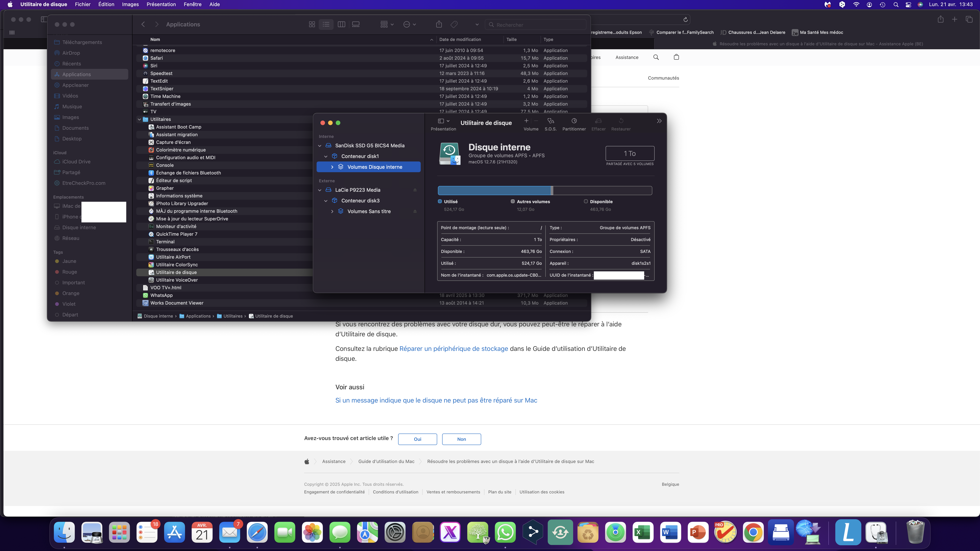Screen dimensions: 980x551
Task: Expand Volumes Sans titre in sidebar
Action: pyautogui.click(x=332, y=211)
